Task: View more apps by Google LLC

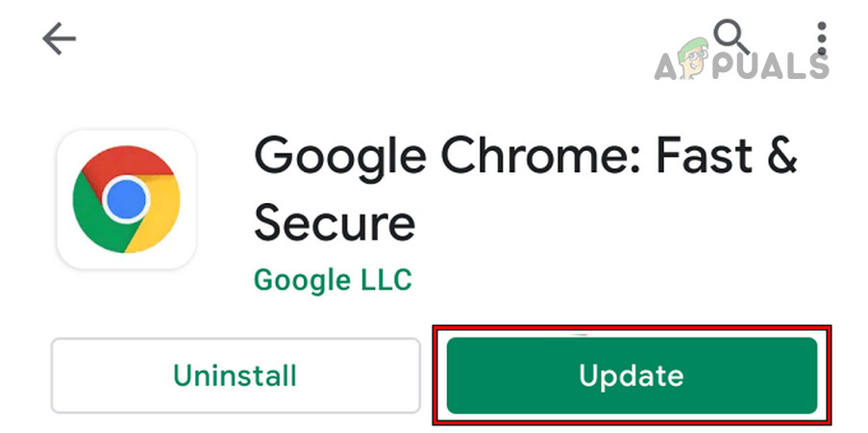Action: pyautogui.click(x=333, y=279)
